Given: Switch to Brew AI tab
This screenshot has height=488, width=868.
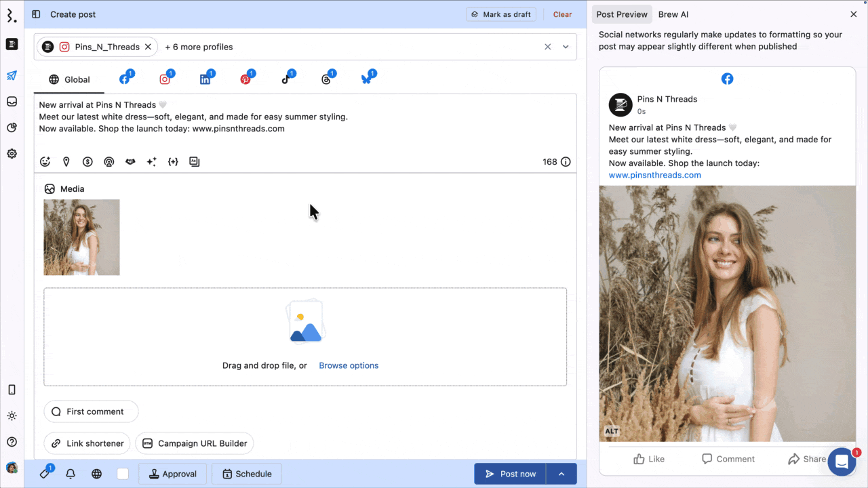Looking at the screenshot, I should point(673,14).
